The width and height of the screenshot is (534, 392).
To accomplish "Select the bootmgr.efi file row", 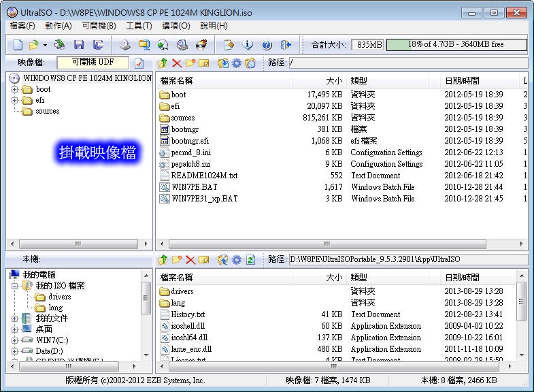I will [x=341, y=141].
